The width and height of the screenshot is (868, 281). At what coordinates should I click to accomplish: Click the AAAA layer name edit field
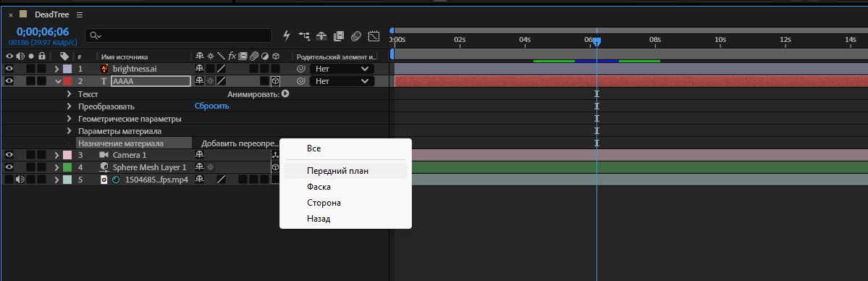(x=151, y=81)
